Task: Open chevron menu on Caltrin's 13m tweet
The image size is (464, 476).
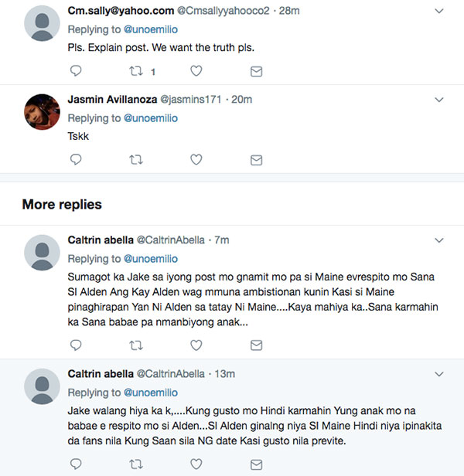Action: pyautogui.click(x=439, y=374)
